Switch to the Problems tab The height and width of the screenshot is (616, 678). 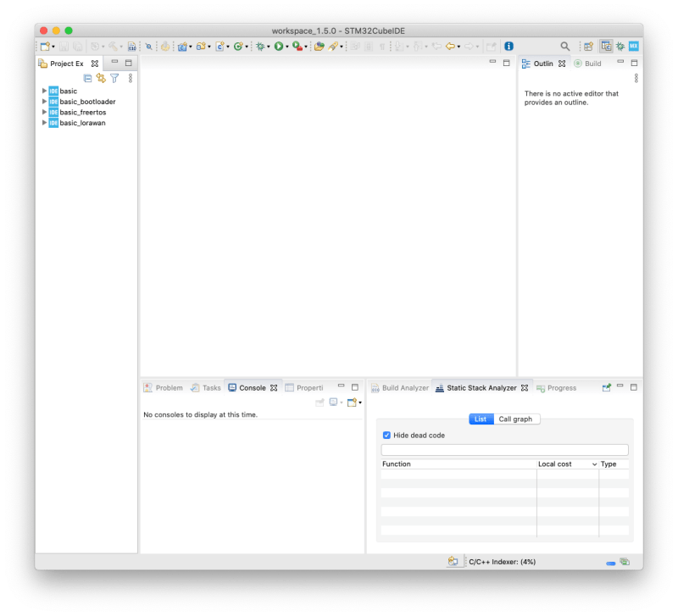point(164,388)
